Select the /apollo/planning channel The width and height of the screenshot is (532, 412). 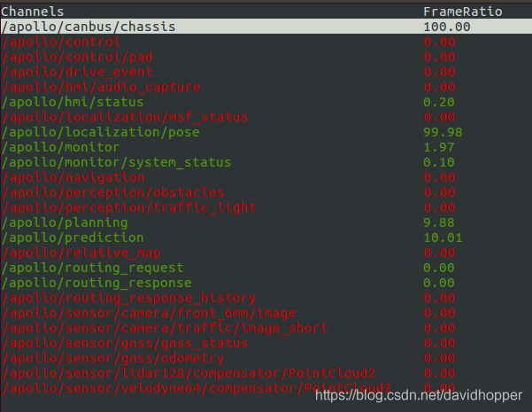tap(65, 222)
